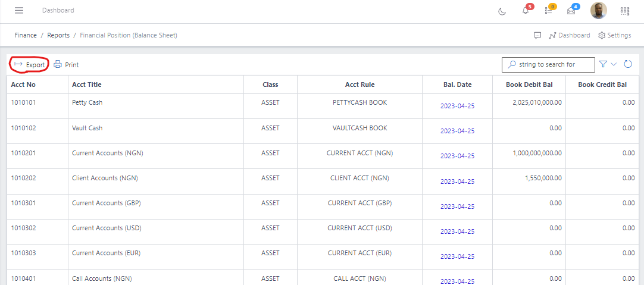Open Settings gear link
Screen dimensions: 644x285
click(615, 35)
